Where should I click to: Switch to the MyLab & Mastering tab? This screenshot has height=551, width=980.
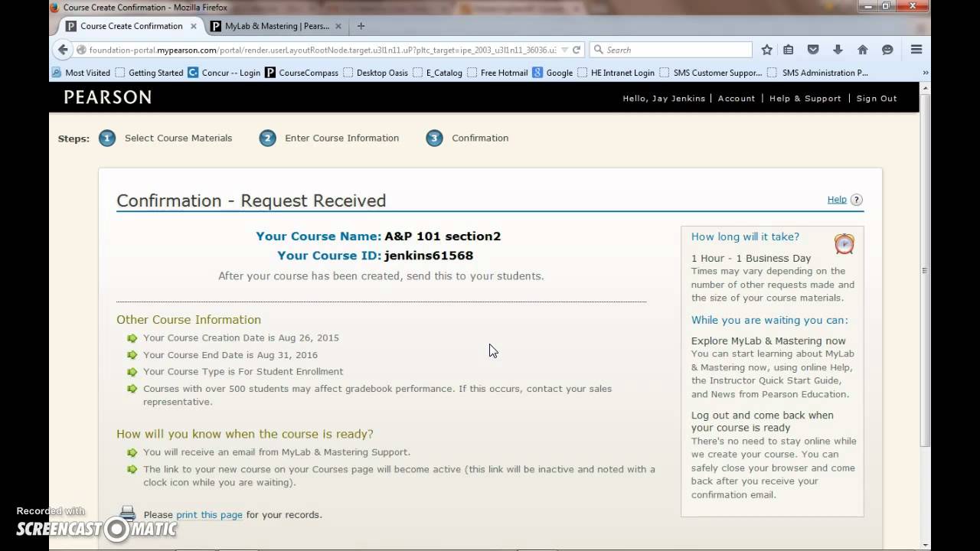tap(276, 26)
